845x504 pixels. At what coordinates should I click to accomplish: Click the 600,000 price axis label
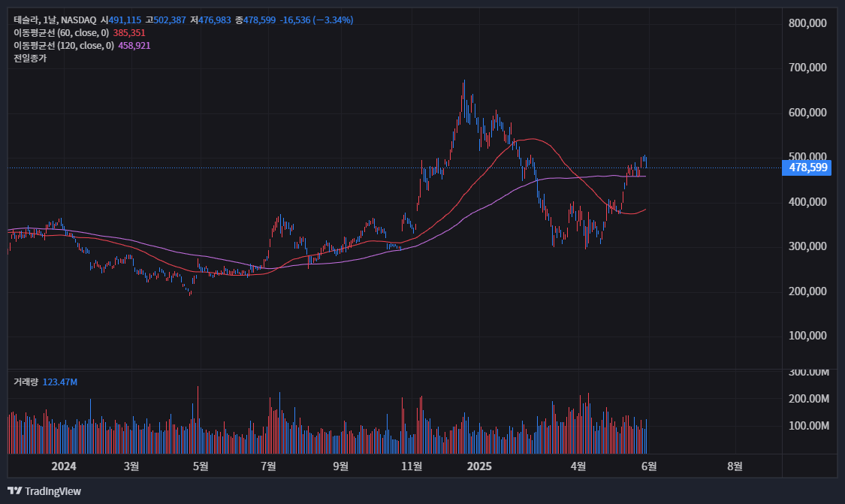(807, 113)
